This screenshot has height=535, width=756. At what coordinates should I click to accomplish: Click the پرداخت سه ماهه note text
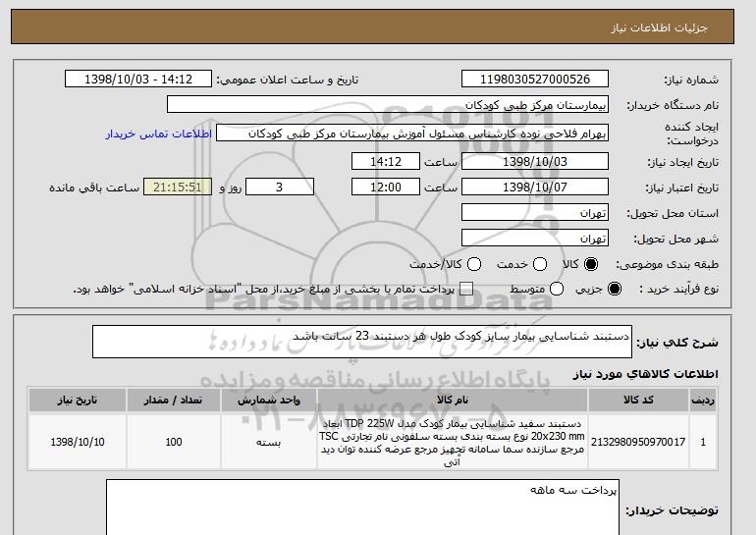572,490
